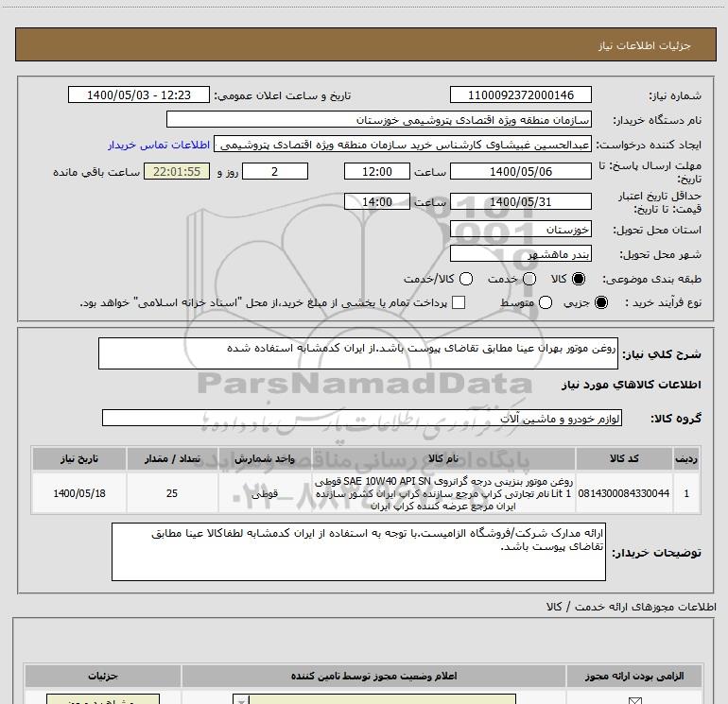Open the supplier permit status dropdown
The width and height of the screenshot is (728, 704).
click(x=374, y=699)
